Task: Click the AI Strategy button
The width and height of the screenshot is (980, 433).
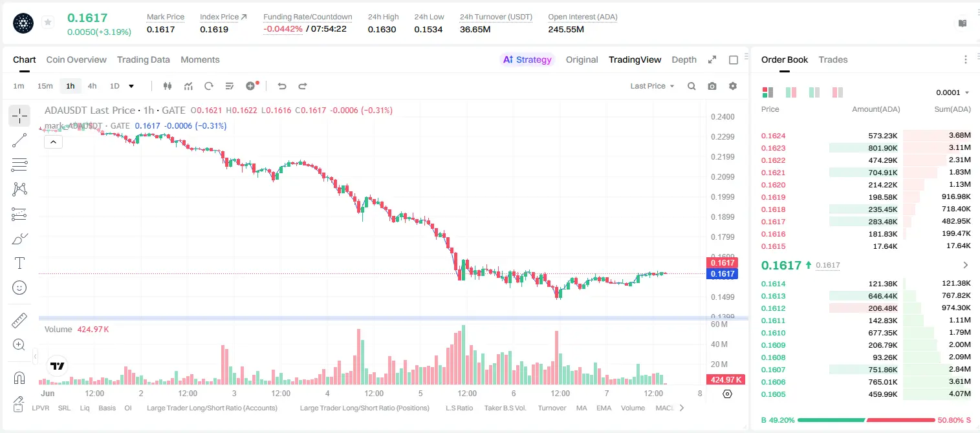Action: pyautogui.click(x=527, y=59)
